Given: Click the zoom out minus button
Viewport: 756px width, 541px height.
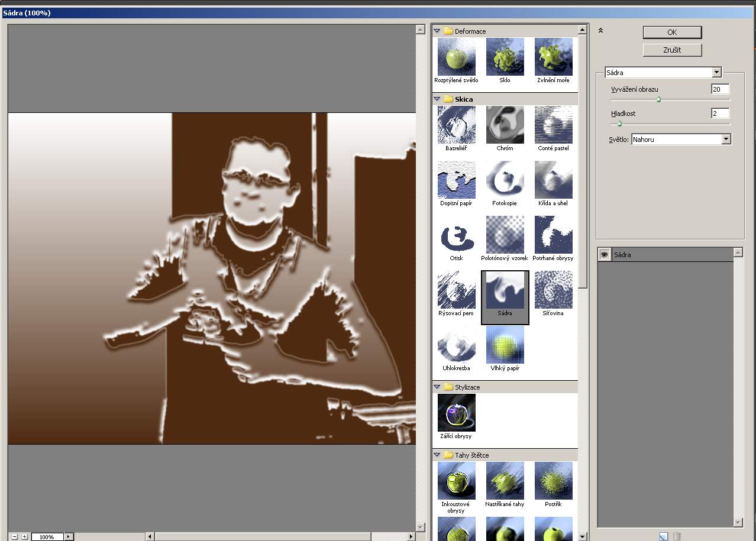Looking at the screenshot, I should point(15,537).
